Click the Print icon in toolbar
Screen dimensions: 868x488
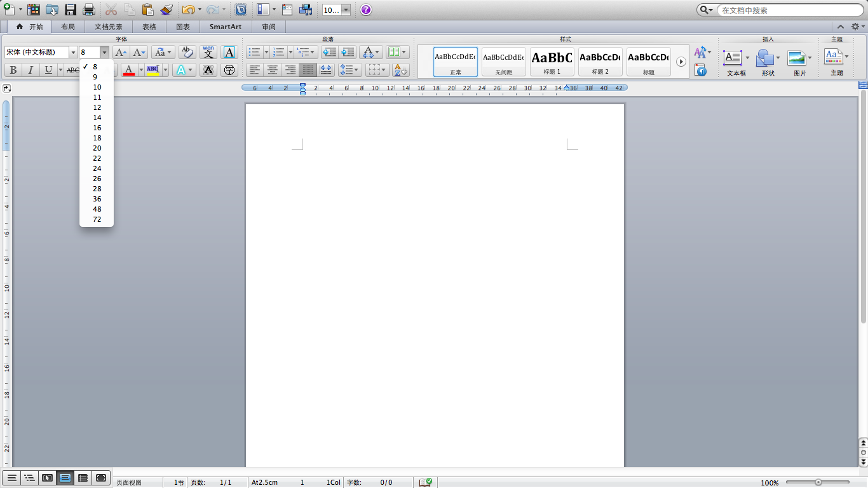[89, 10]
